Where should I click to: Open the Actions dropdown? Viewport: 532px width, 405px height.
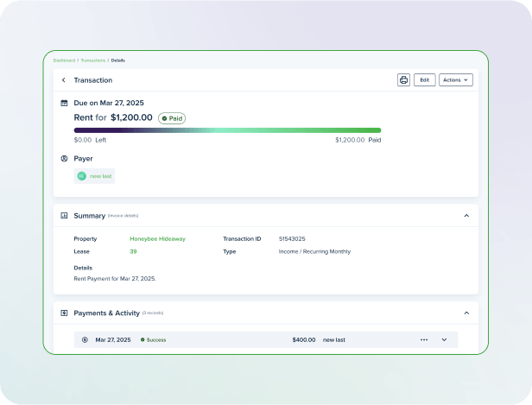coord(455,79)
